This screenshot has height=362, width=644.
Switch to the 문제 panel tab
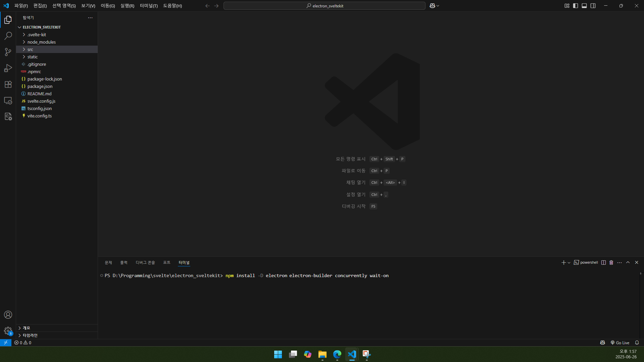click(x=108, y=262)
